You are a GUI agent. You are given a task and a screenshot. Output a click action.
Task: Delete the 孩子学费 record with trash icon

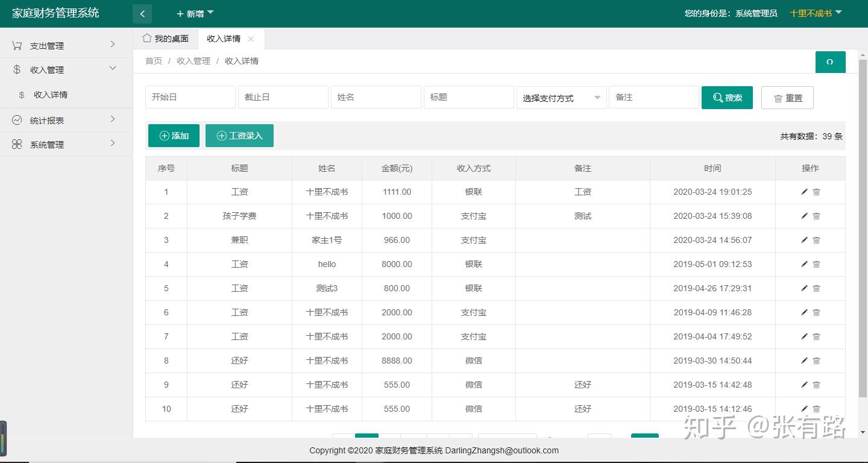pos(817,216)
